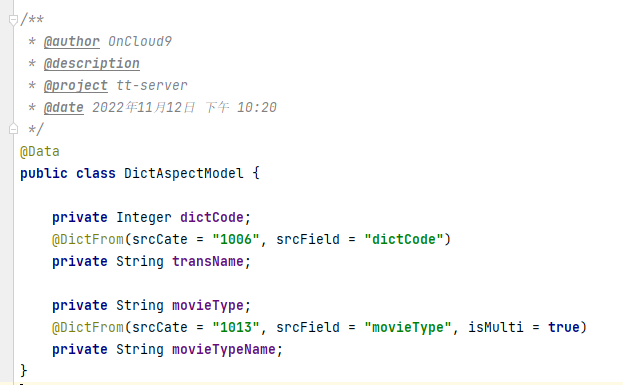Click the "movieType" string value
Image resolution: width=623 pixels, height=385 pixels.
(408, 327)
